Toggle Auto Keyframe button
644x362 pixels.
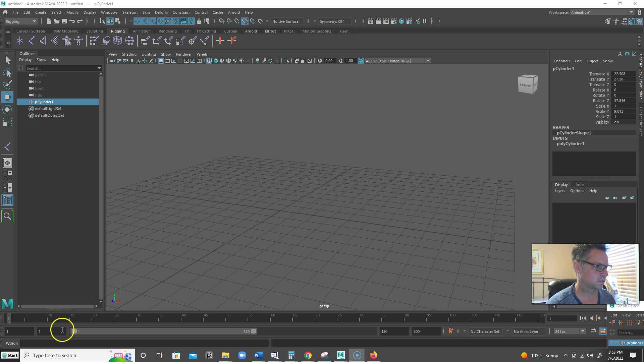(x=451, y=331)
